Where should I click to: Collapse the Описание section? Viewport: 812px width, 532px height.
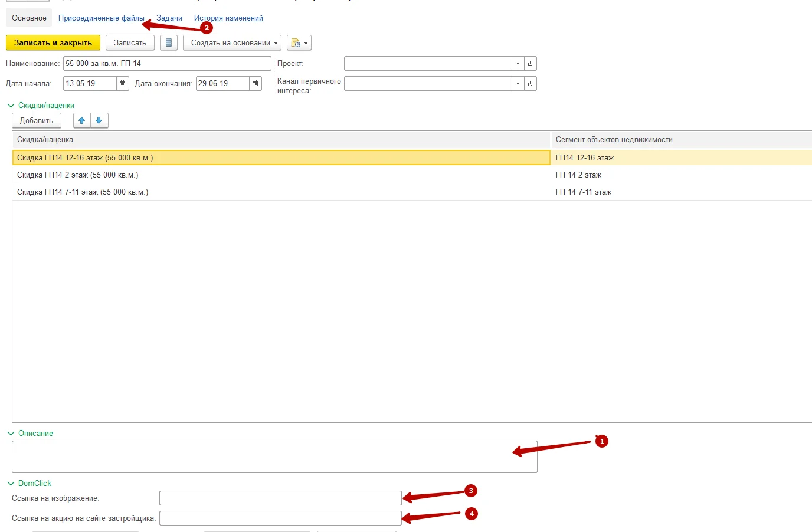[x=10, y=434]
